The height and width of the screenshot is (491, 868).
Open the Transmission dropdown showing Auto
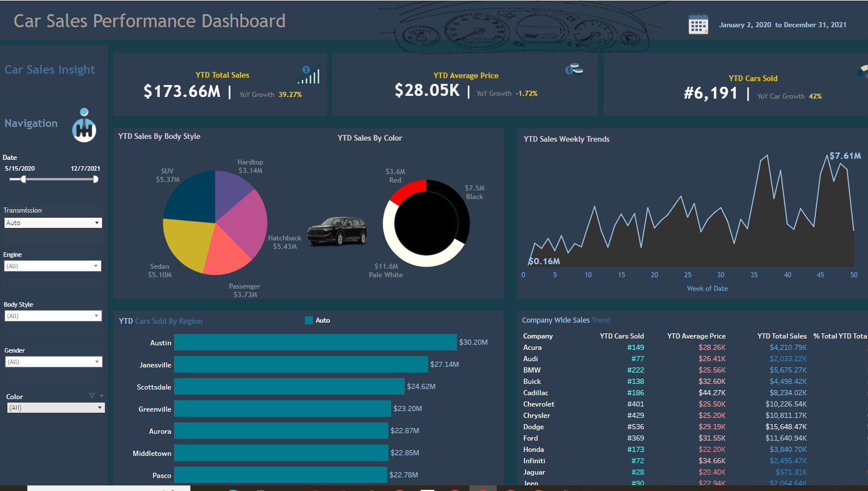(53, 223)
